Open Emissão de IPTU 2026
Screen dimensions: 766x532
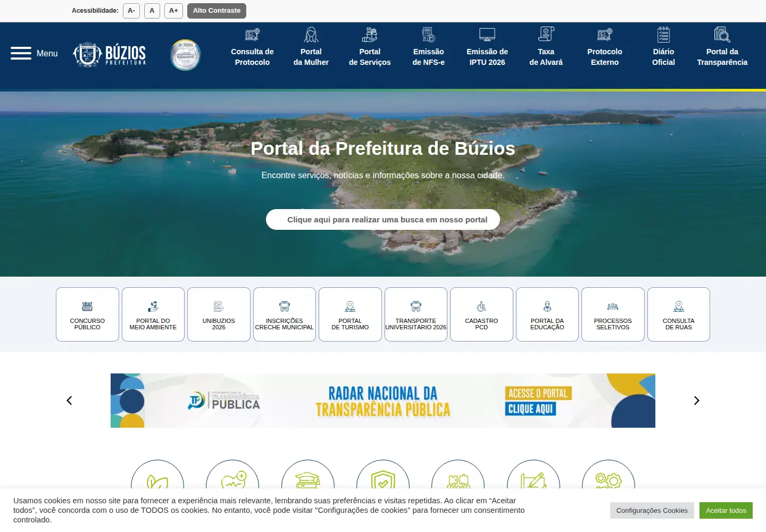point(487,47)
